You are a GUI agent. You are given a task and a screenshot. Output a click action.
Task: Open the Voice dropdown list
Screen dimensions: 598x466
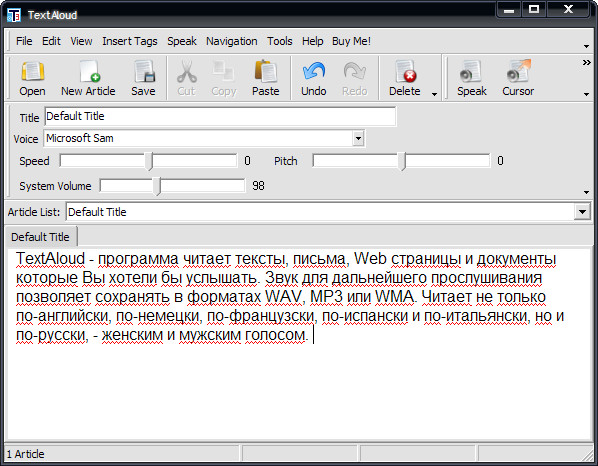pos(358,138)
